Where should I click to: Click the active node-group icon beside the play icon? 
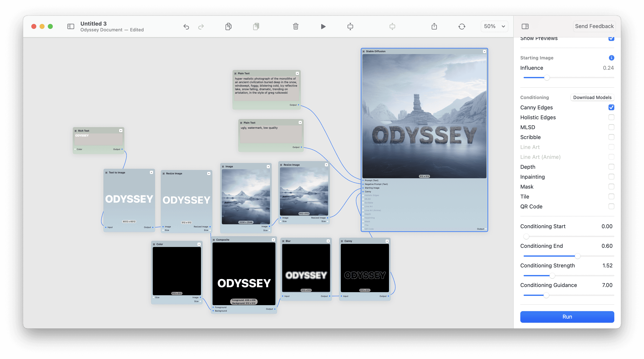click(350, 26)
